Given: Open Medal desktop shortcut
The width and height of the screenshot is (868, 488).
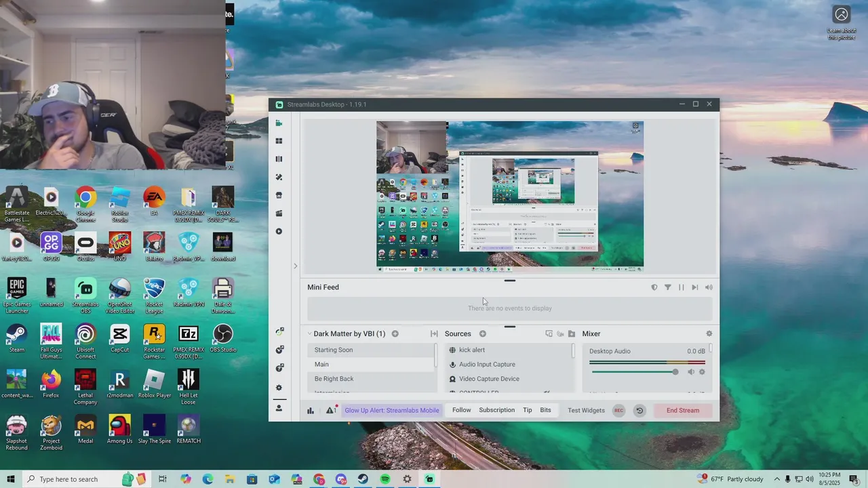Looking at the screenshot, I should click(x=85, y=430).
